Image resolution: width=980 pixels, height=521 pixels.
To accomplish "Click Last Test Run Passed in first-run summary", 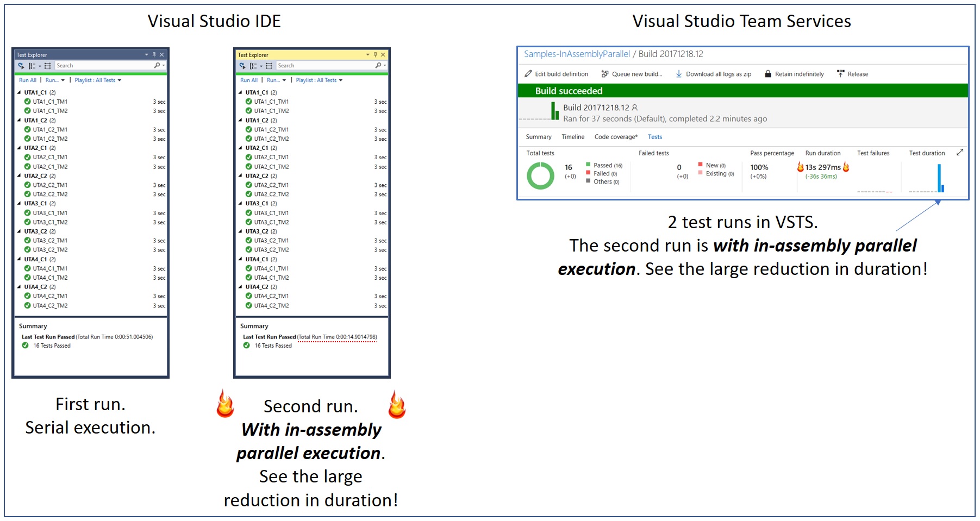I will 48,337.
